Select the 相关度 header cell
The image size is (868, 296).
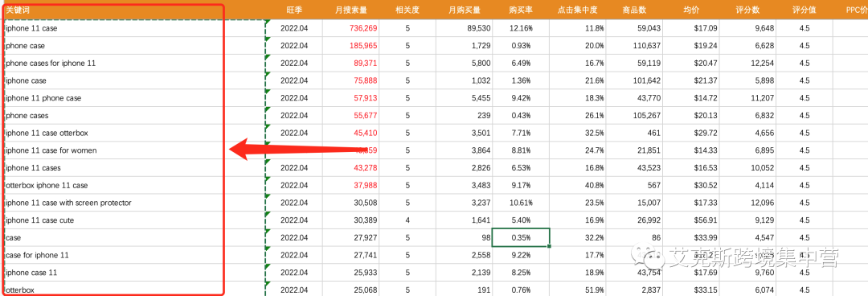(x=407, y=10)
